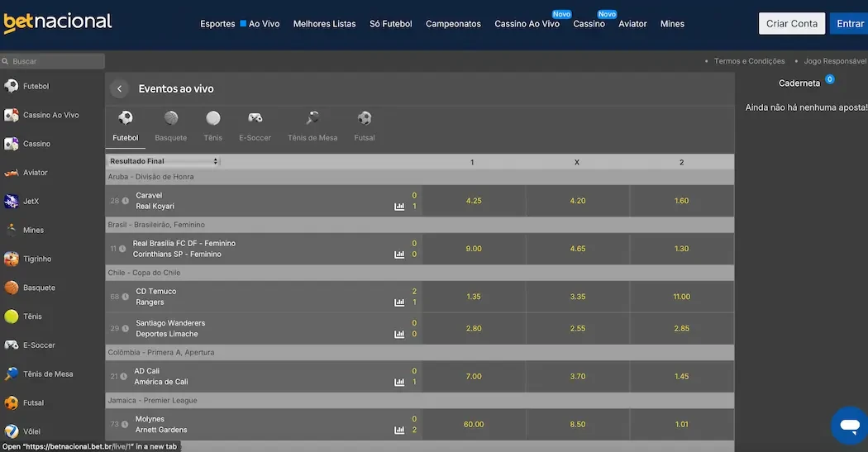Open the Ao Vivo menu item
Screen dimensions: 868x452
260,24
